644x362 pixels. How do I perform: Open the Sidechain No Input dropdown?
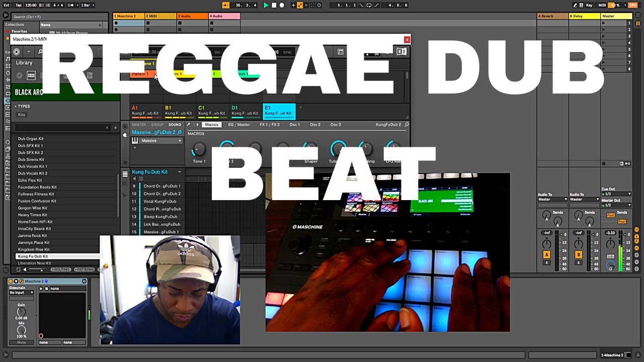coord(22,293)
